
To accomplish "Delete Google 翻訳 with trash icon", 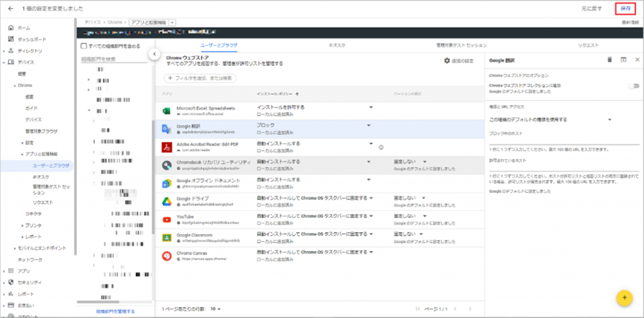I will coord(609,60).
